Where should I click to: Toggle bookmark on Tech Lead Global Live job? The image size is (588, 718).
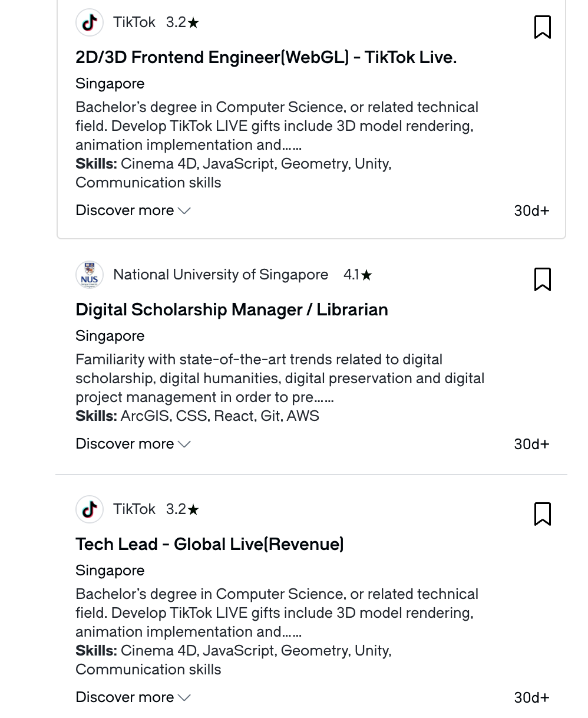click(x=542, y=514)
